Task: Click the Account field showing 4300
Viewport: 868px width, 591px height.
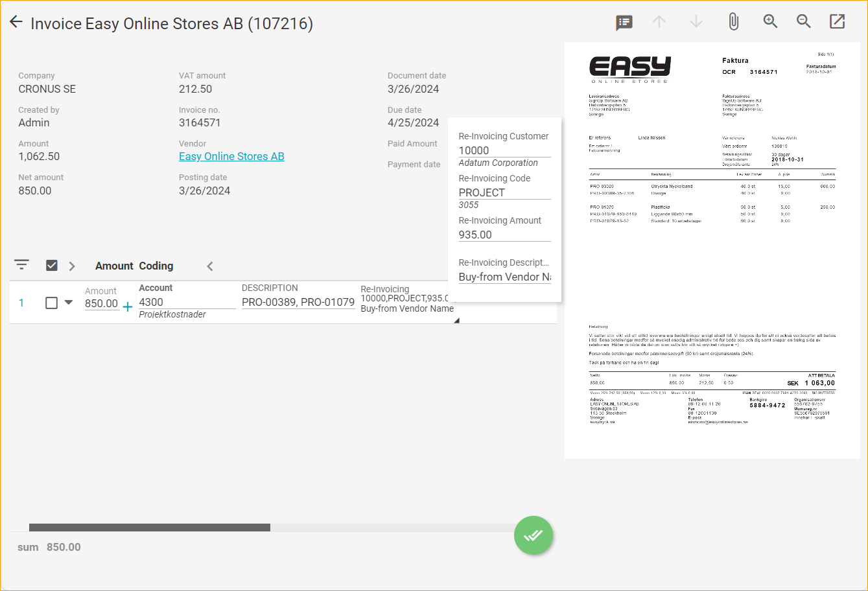Action: point(187,302)
